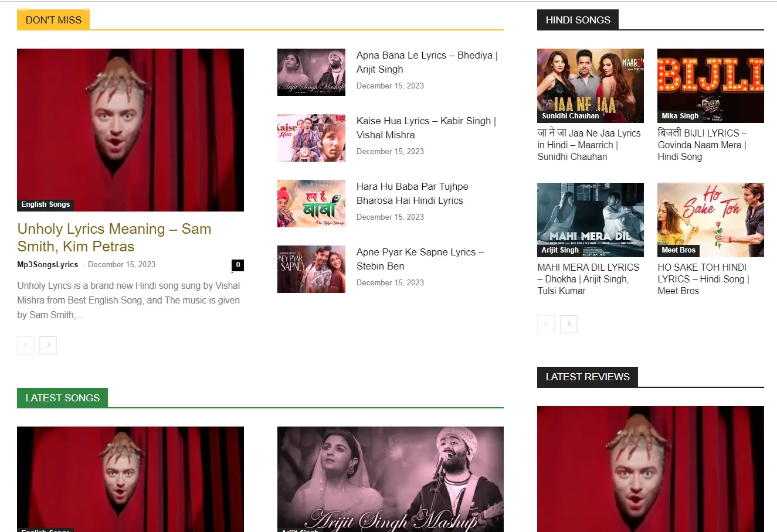Click Sunidhi Chauhan tag on thumbnail

570,116
